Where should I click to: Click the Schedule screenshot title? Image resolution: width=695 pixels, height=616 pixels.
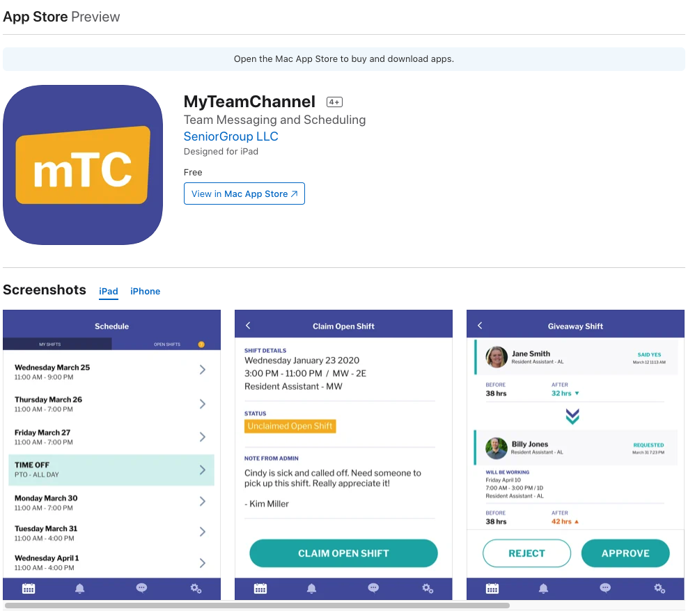point(111,326)
